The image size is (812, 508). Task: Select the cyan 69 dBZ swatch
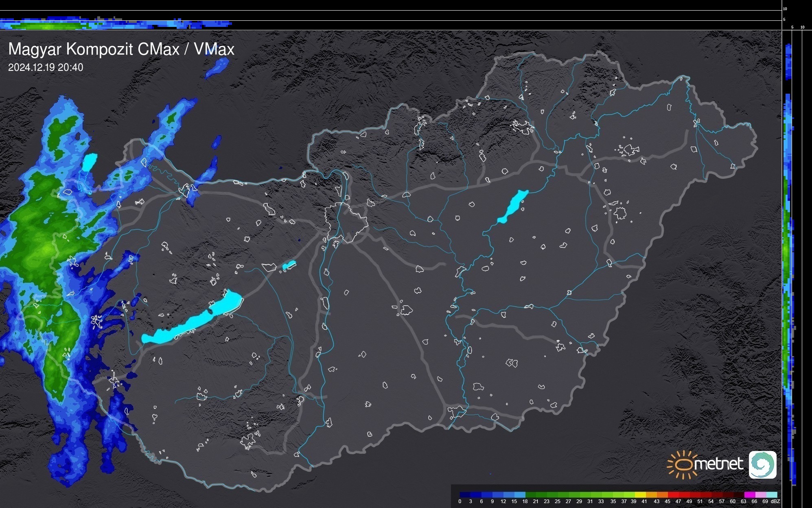771,495
